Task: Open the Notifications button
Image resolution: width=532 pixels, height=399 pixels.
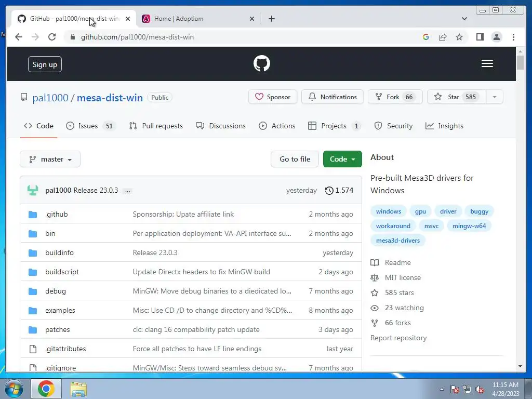Action: (x=332, y=97)
